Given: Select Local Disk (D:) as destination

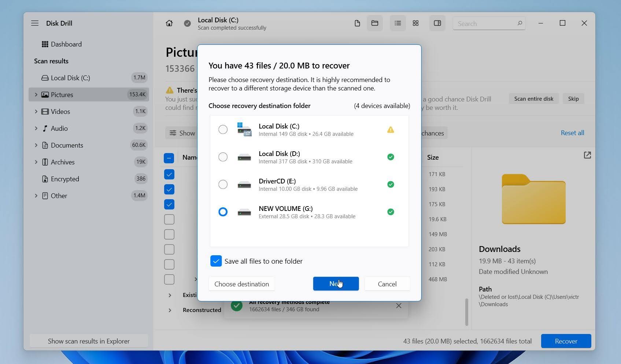Looking at the screenshot, I should (x=223, y=157).
